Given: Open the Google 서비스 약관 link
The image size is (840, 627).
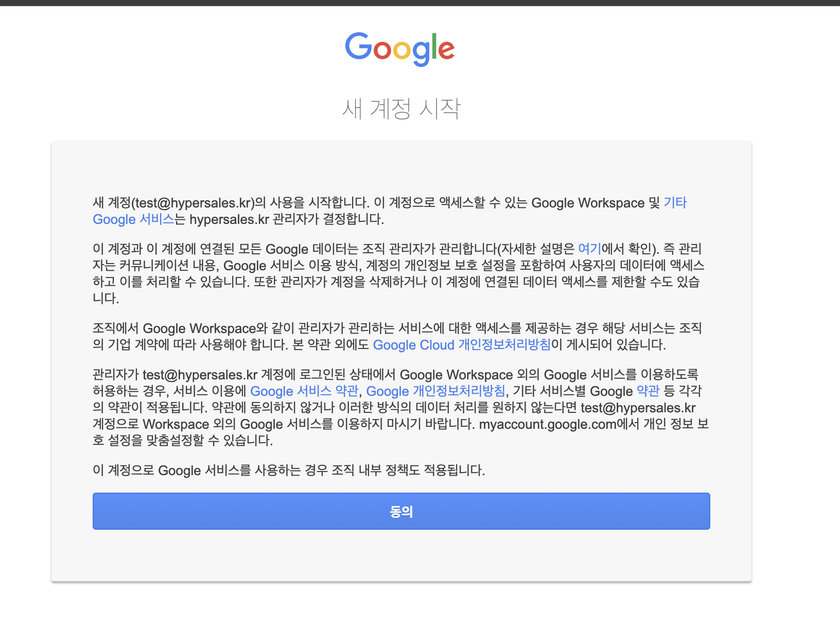Looking at the screenshot, I should tap(304, 391).
